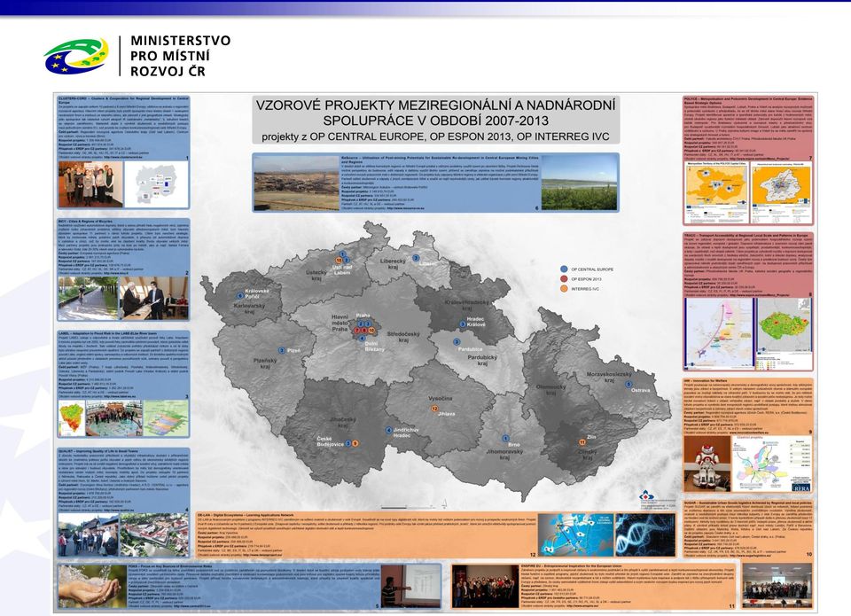Click orange marker 9 at České Budějovice
This screenshot has width=851, height=616.
(x=355, y=443)
